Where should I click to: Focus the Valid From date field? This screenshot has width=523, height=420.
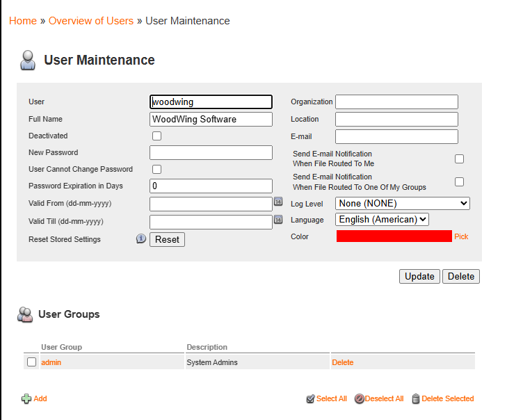click(211, 204)
